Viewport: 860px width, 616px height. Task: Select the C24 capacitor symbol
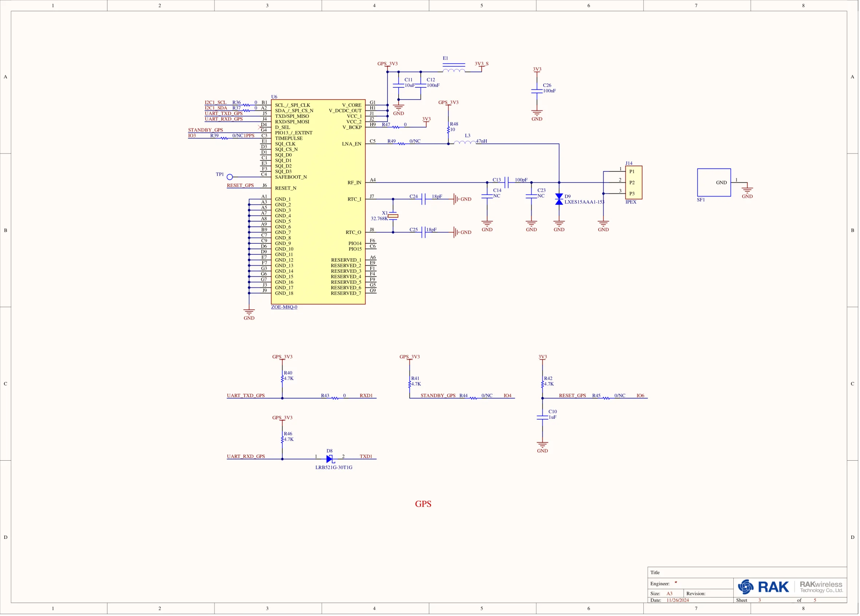(x=423, y=199)
